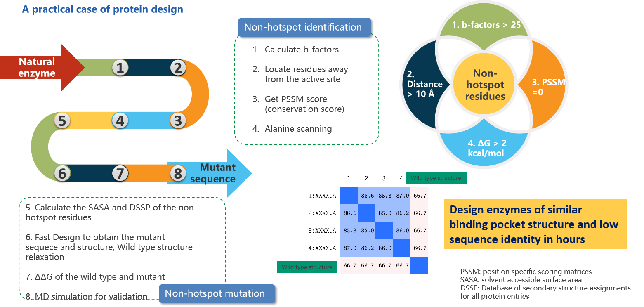Viewport: 644px width, 307px height.
Task: Select the step 3 circle marker
Action: click(178, 121)
